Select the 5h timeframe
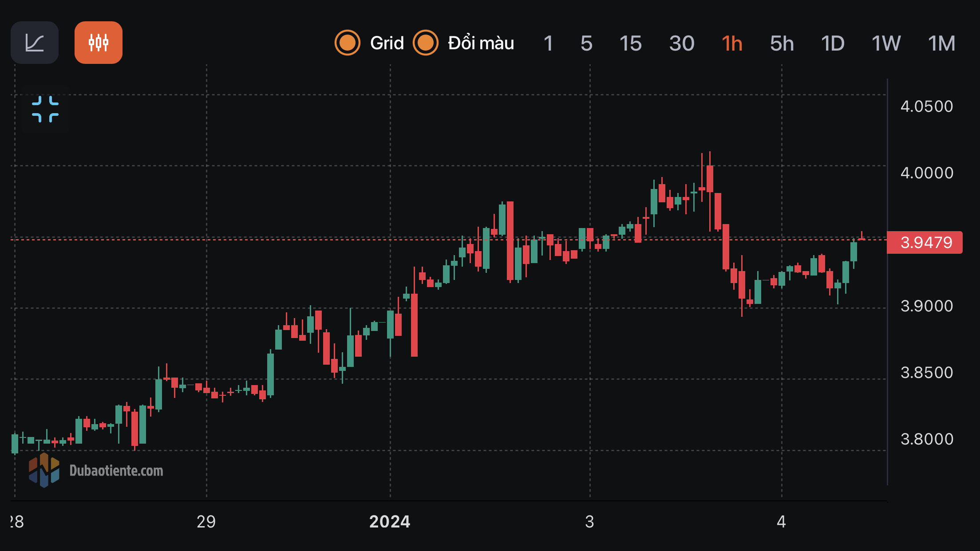Screen dimensions: 980x551 (x=782, y=43)
